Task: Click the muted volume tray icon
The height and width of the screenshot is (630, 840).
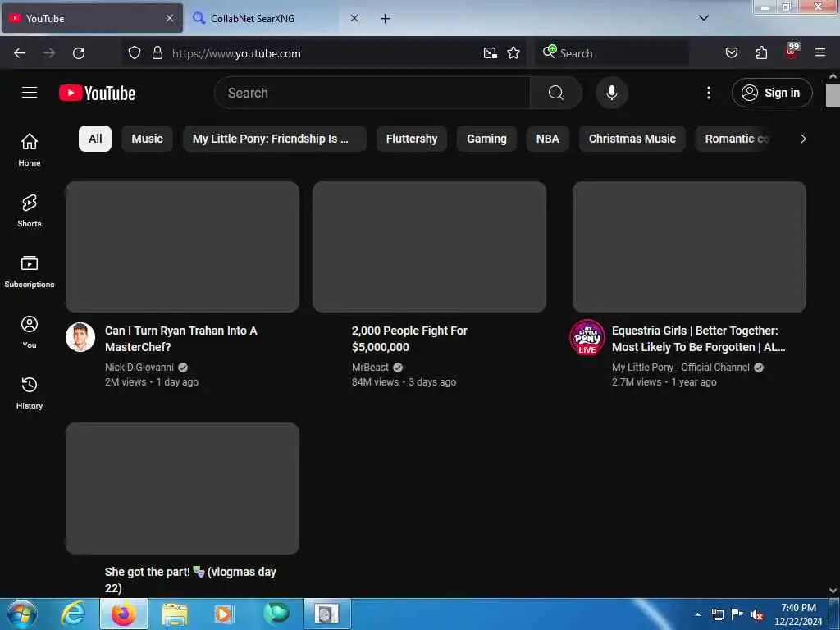Action: pyautogui.click(x=757, y=615)
